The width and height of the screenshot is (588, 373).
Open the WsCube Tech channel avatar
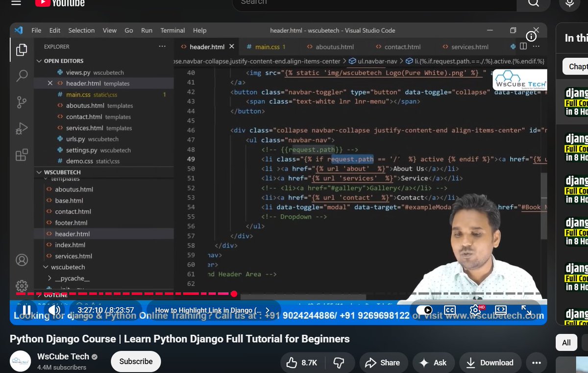pos(21,361)
